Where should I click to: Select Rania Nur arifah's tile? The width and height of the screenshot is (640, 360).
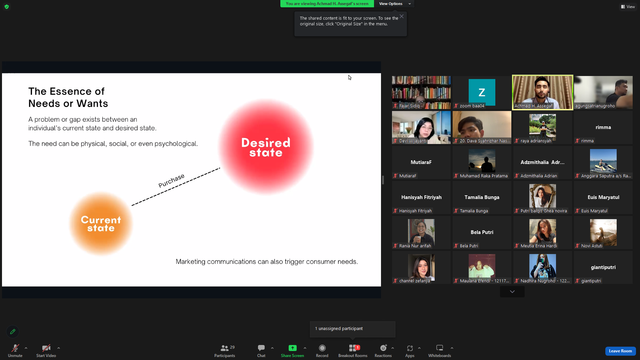pyautogui.click(x=421, y=233)
